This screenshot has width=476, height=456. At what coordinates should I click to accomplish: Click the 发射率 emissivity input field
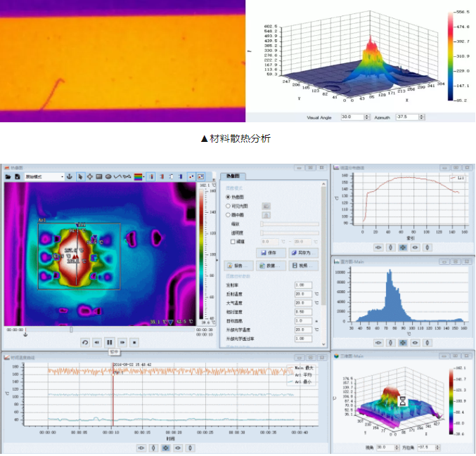click(302, 285)
